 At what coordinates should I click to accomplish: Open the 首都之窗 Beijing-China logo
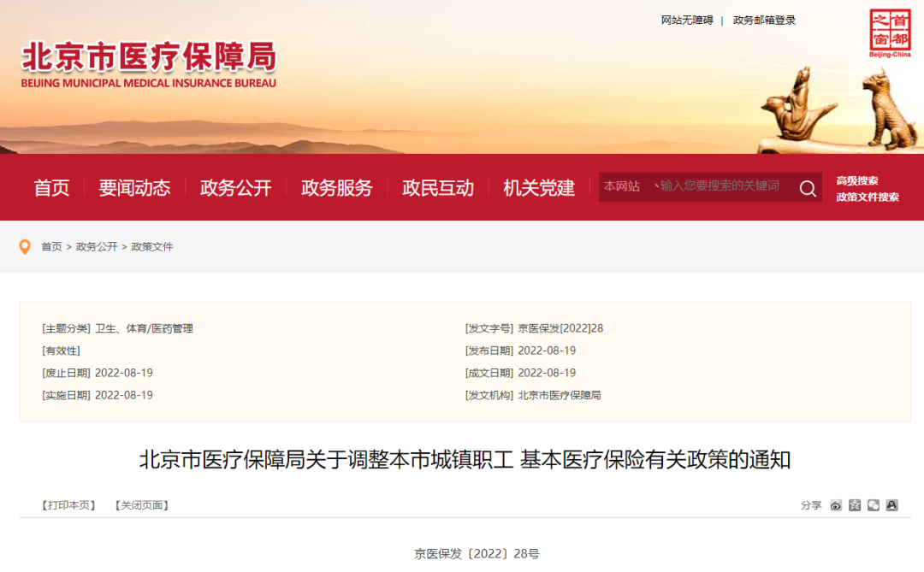click(890, 33)
